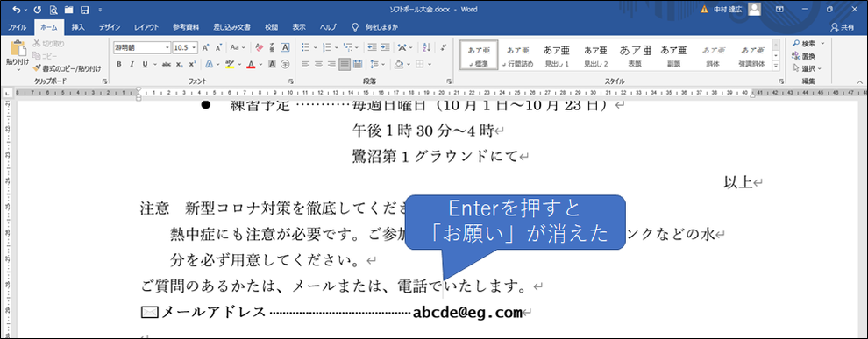
Task: Toggle Bold formatting
Action: click(119, 64)
